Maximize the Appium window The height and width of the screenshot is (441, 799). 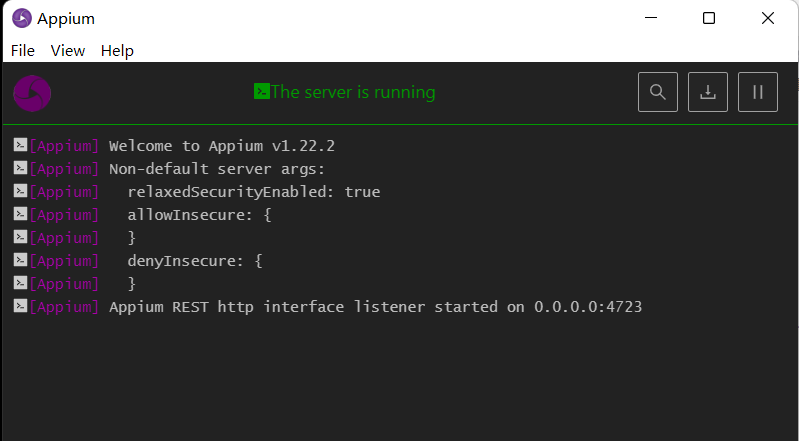[x=709, y=18]
